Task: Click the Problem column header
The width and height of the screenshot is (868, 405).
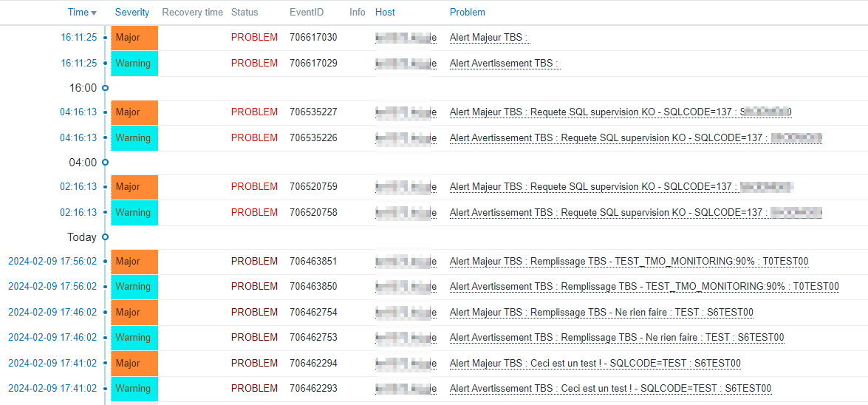Action: click(468, 13)
